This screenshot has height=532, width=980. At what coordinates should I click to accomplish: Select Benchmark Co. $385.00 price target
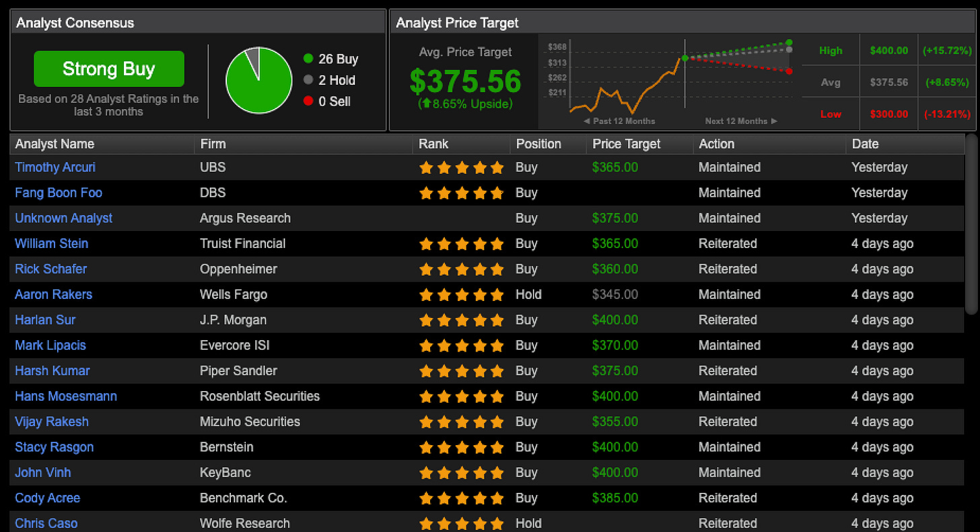[615, 498]
